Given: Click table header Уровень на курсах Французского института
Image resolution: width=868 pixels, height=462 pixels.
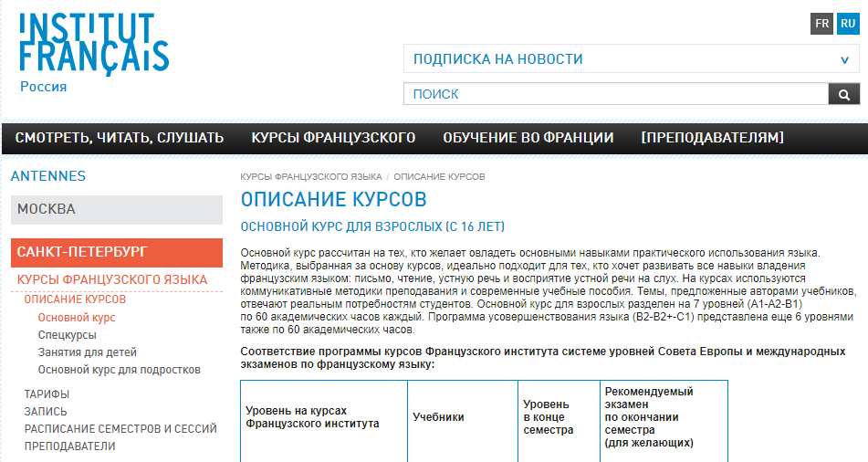Looking at the screenshot, I should click(312, 417).
